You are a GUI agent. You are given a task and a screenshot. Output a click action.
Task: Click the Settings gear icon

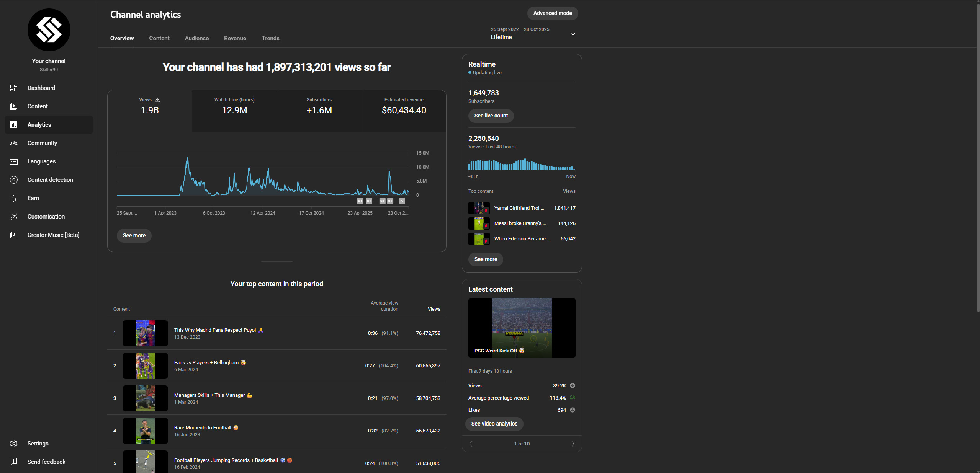coord(14,444)
